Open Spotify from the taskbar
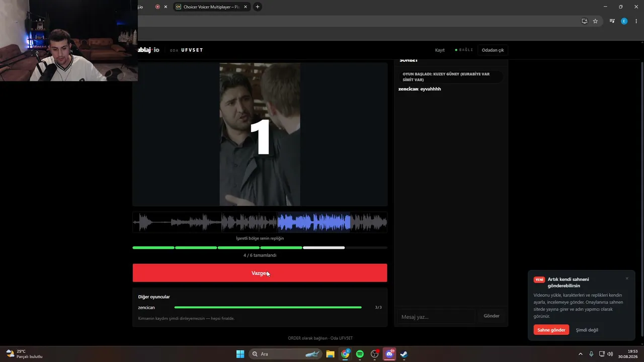 [360, 354]
